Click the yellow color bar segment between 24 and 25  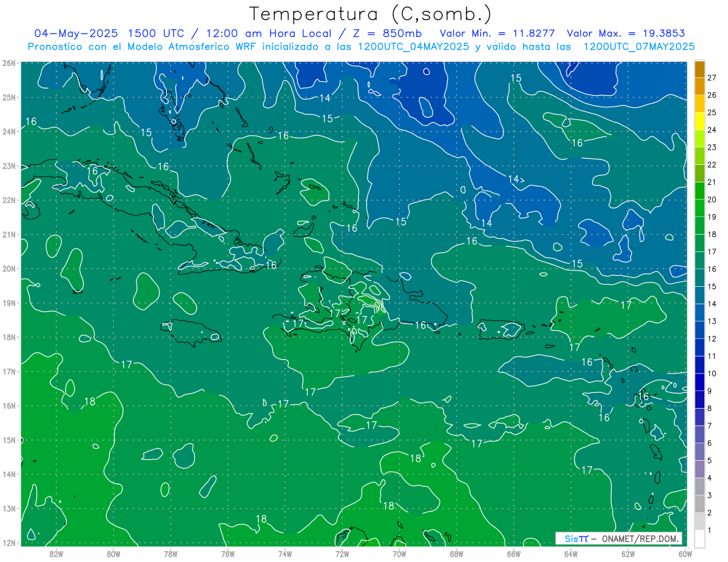699,121
